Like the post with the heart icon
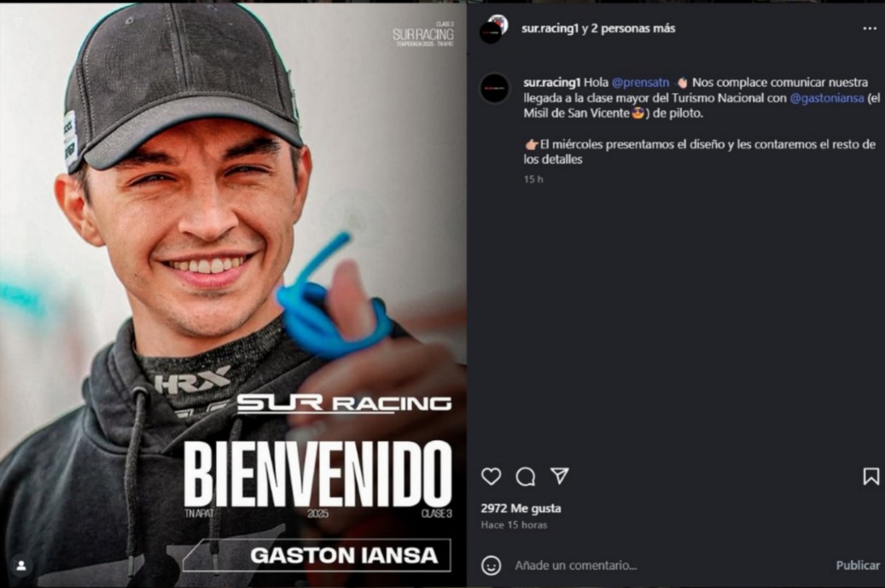The image size is (885, 588). pyautogui.click(x=491, y=476)
